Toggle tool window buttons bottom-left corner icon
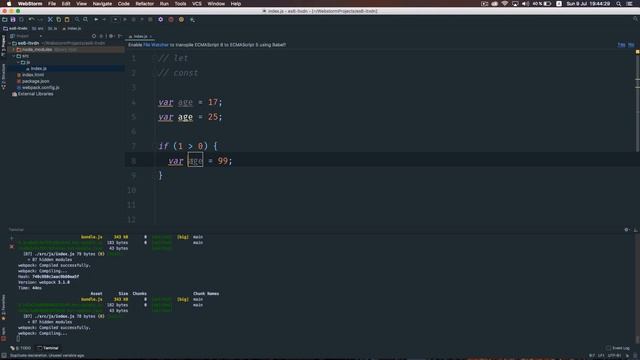 (x=4, y=356)
